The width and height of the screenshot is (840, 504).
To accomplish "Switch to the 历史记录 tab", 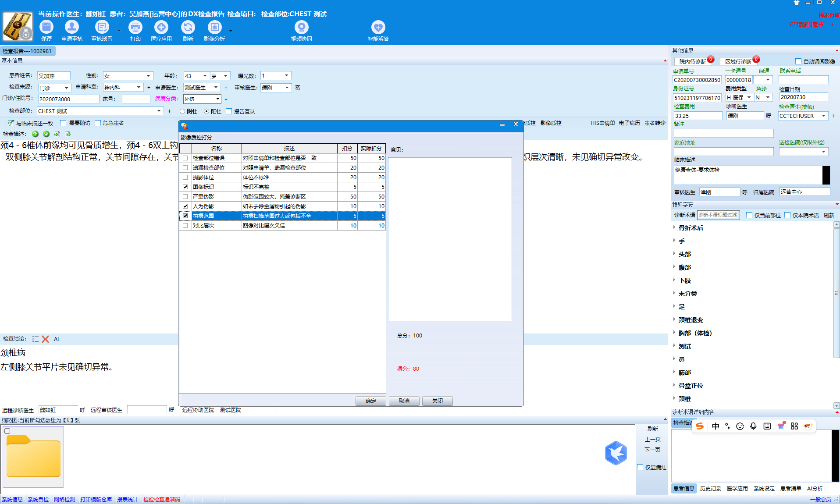I will (x=710, y=489).
